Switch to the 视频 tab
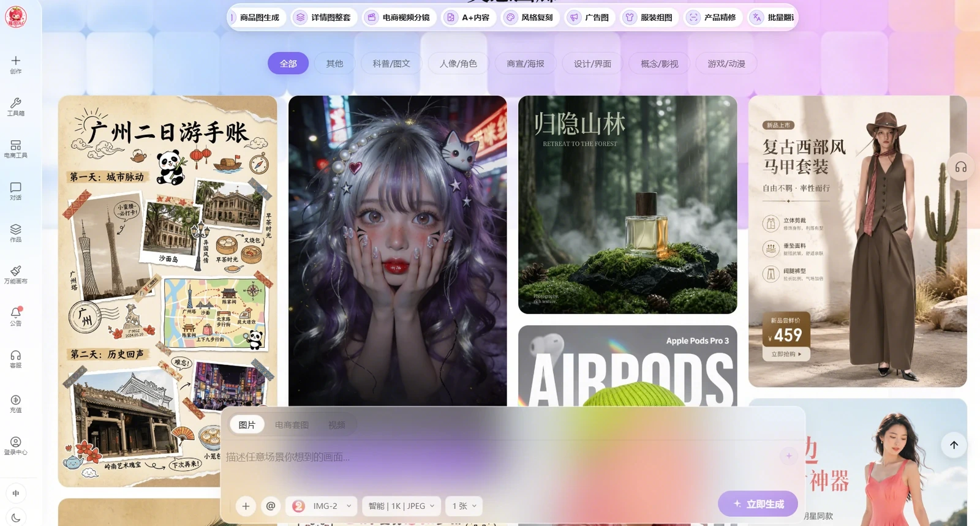Image resolution: width=980 pixels, height=526 pixels. coord(336,425)
